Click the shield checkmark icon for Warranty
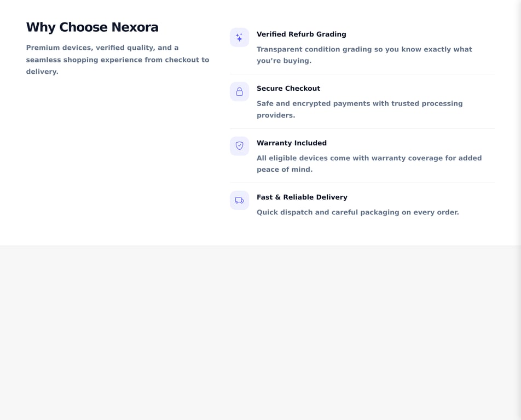This screenshot has height=420, width=521. click(239, 146)
